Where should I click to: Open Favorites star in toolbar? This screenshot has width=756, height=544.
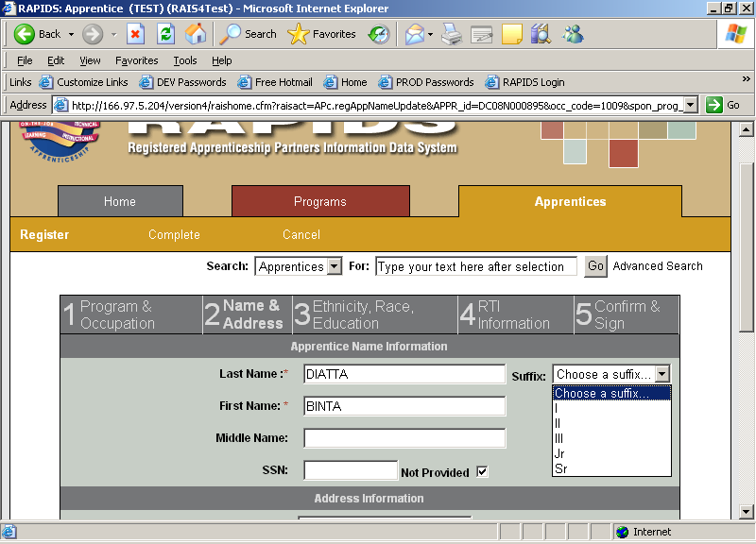[x=321, y=34]
